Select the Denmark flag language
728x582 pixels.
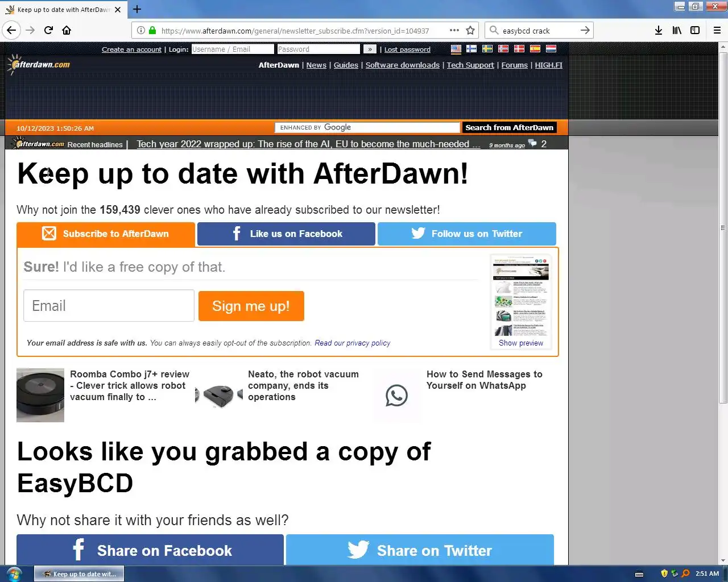(519, 49)
